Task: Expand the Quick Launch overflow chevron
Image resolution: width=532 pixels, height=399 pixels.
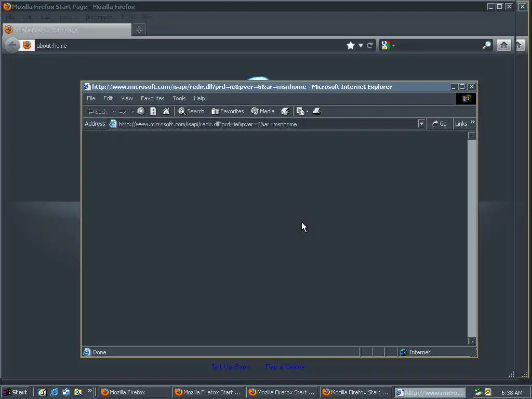Action: tap(90, 391)
